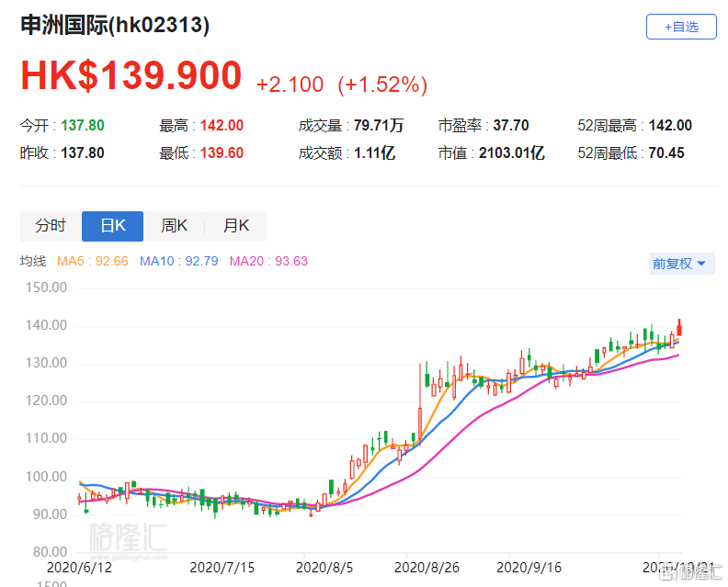Click the MA10 blue indicator label
Viewport: 728px width, 587px height.
coord(178,261)
